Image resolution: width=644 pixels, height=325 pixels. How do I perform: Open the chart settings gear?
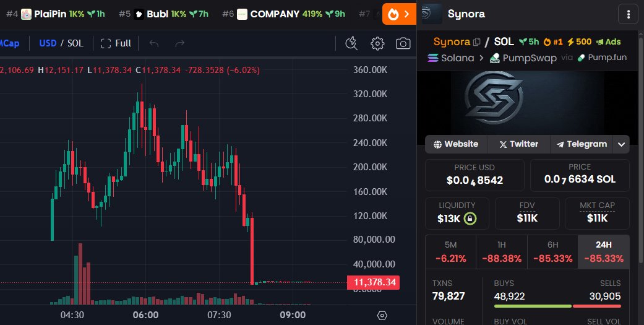click(377, 43)
